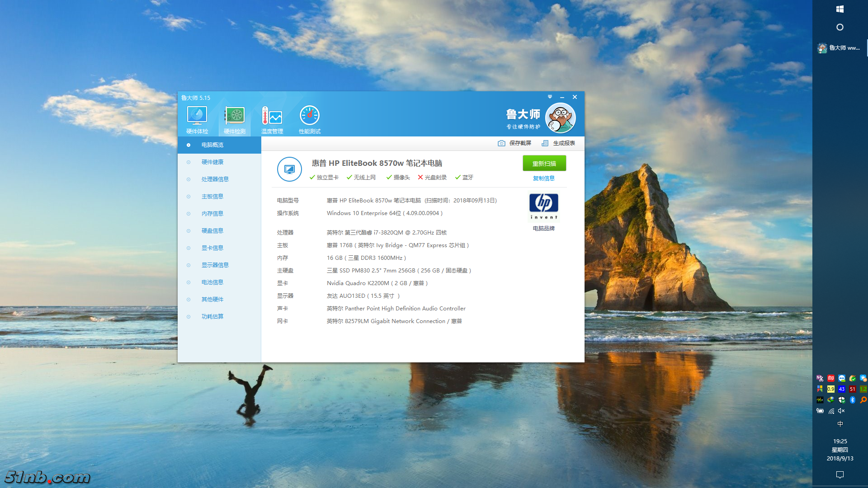Select 硬盘信息 in the sidebar
868x488 pixels.
click(x=219, y=231)
